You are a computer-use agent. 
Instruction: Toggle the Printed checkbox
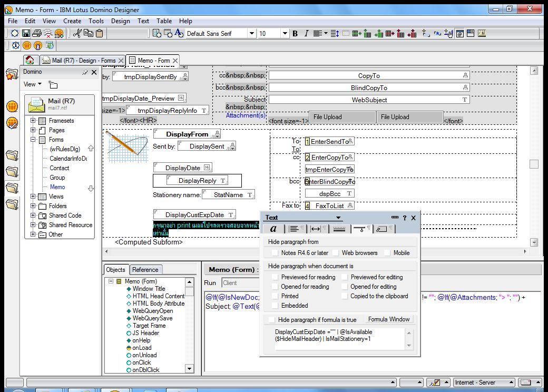276,296
